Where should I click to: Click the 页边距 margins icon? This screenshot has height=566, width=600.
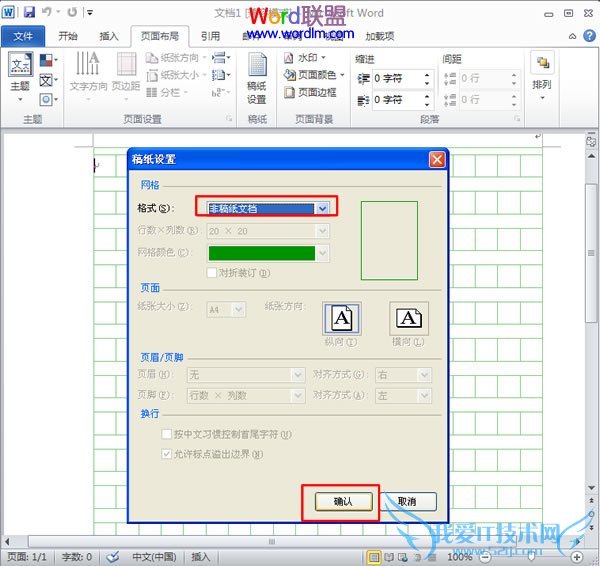pos(126,72)
